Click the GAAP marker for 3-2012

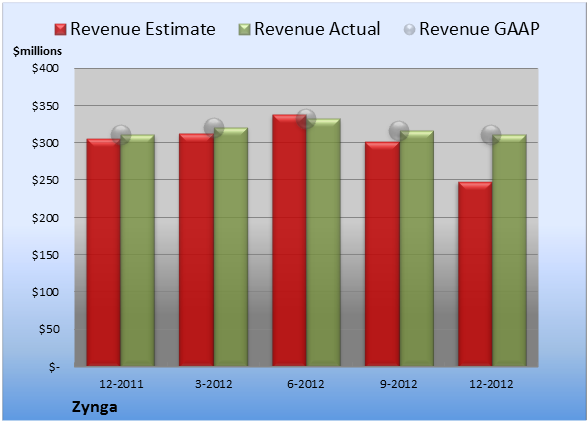point(214,128)
